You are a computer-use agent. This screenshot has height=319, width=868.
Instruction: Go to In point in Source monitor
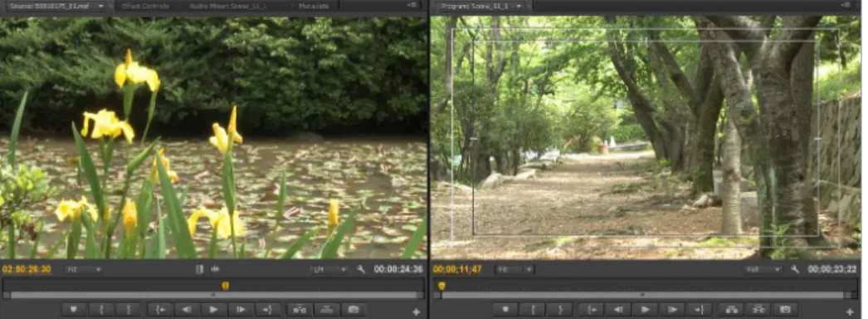click(160, 310)
